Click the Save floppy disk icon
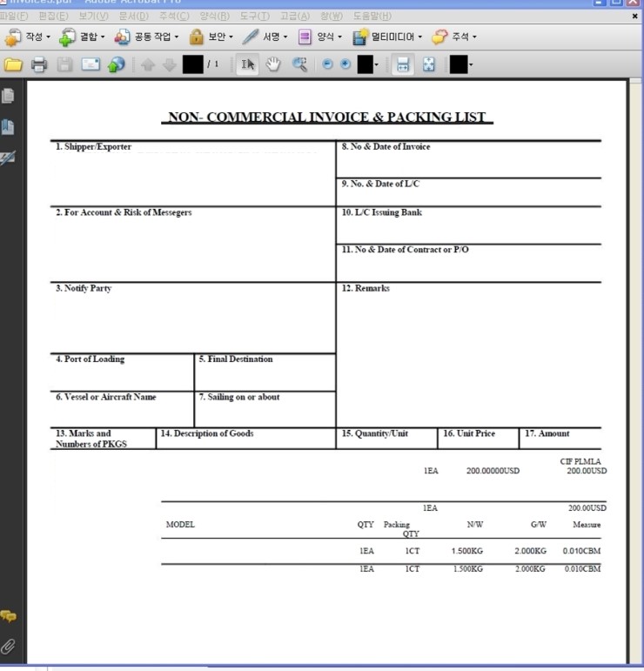This screenshot has width=644, height=671. point(64,64)
